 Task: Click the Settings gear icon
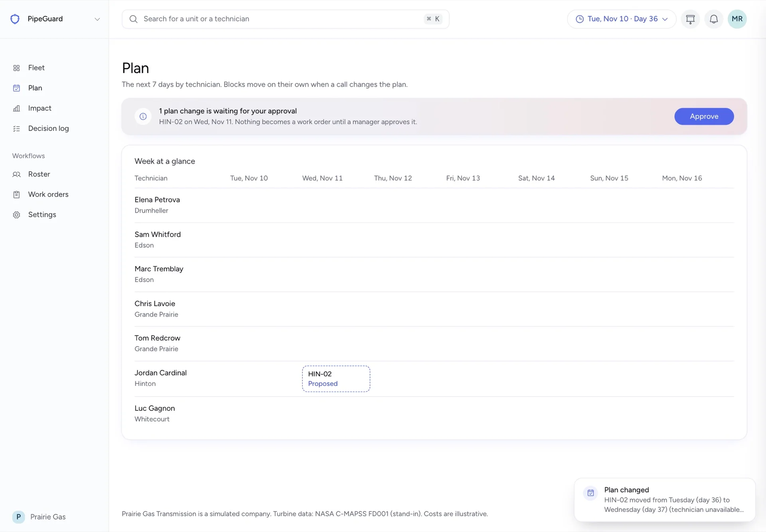click(x=16, y=215)
